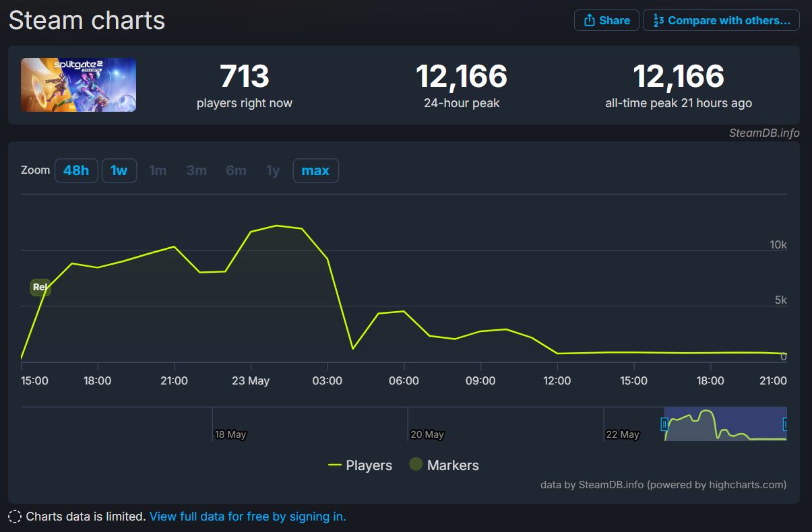
Task: Click the all-time peak 21 hours ago label
Action: pyautogui.click(x=679, y=103)
